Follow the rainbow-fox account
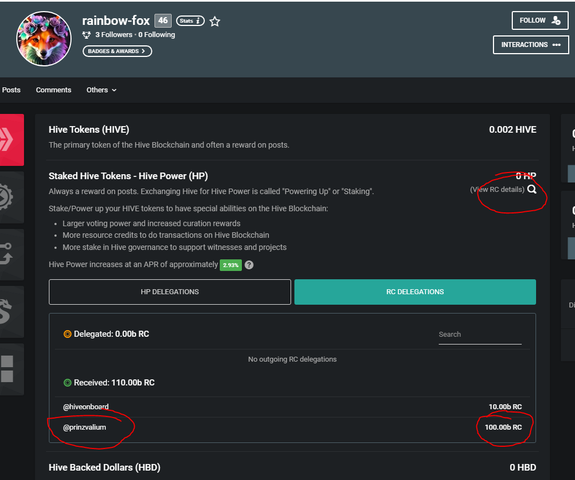Screen dimensions: 575x480 coord(540,21)
